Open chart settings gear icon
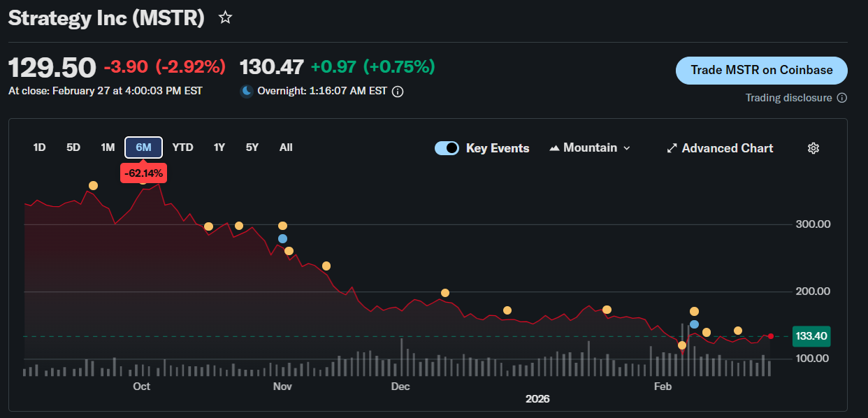This screenshot has height=418, width=868. point(813,148)
